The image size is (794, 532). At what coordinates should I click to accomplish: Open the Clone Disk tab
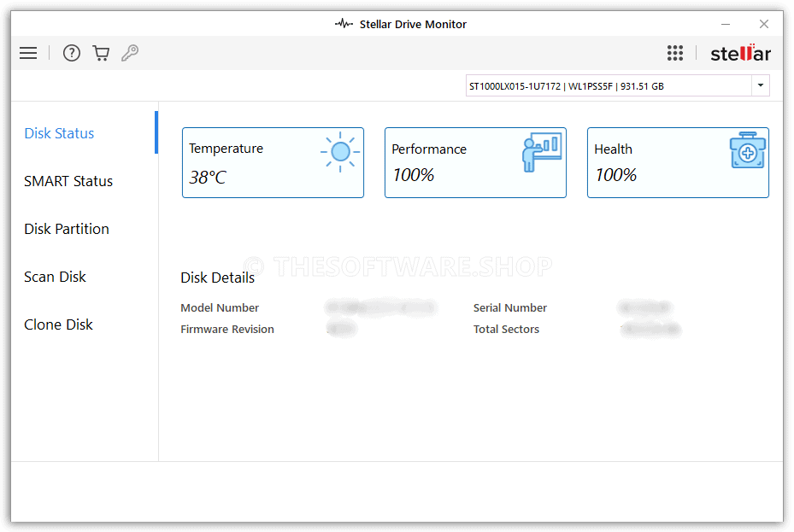(58, 324)
